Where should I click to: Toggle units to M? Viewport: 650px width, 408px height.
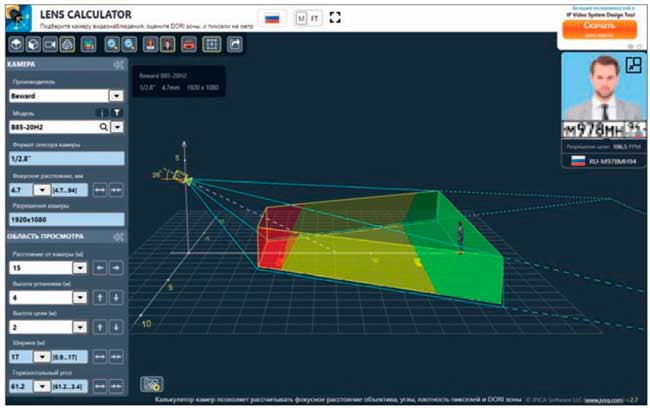click(301, 18)
